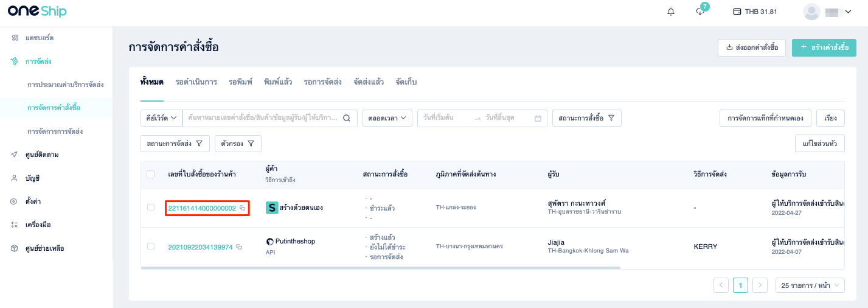This screenshot has height=308, width=868.
Task: Go to previous page arrow
Action: coord(721,285)
